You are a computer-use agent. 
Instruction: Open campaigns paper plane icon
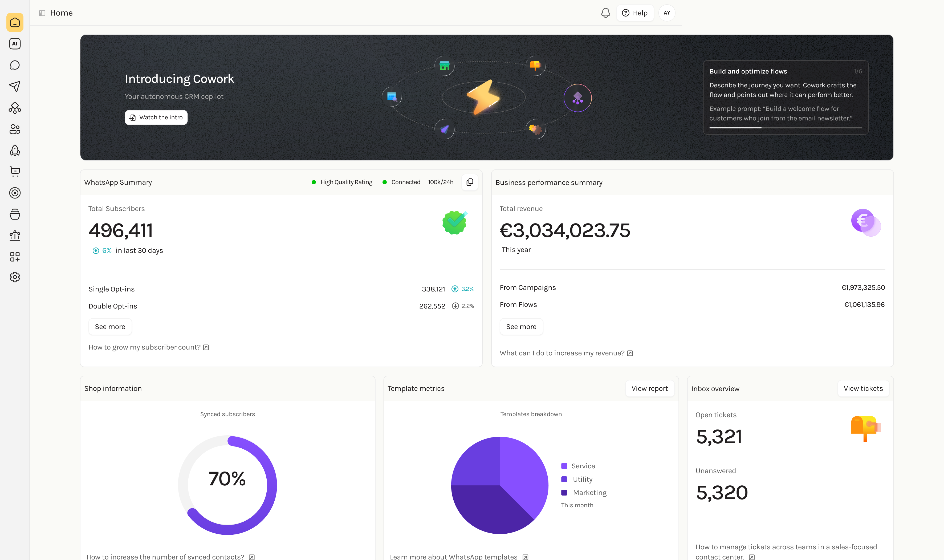(15, 86)
